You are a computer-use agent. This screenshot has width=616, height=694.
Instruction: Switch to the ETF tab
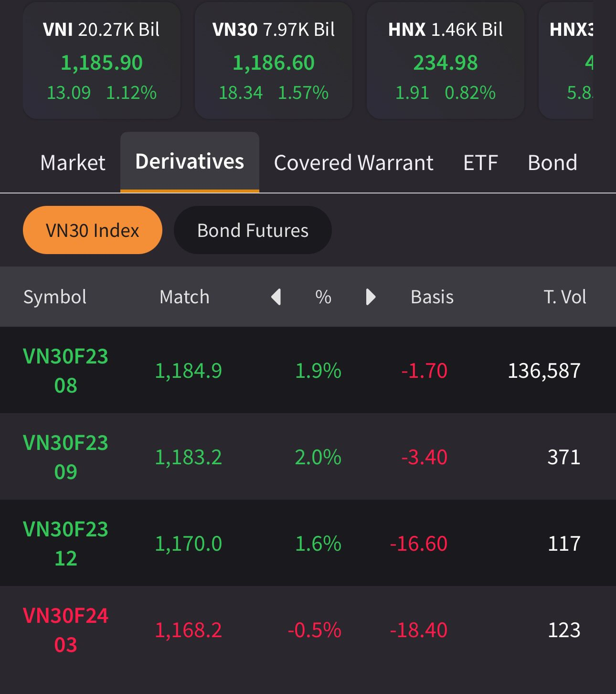480,163
